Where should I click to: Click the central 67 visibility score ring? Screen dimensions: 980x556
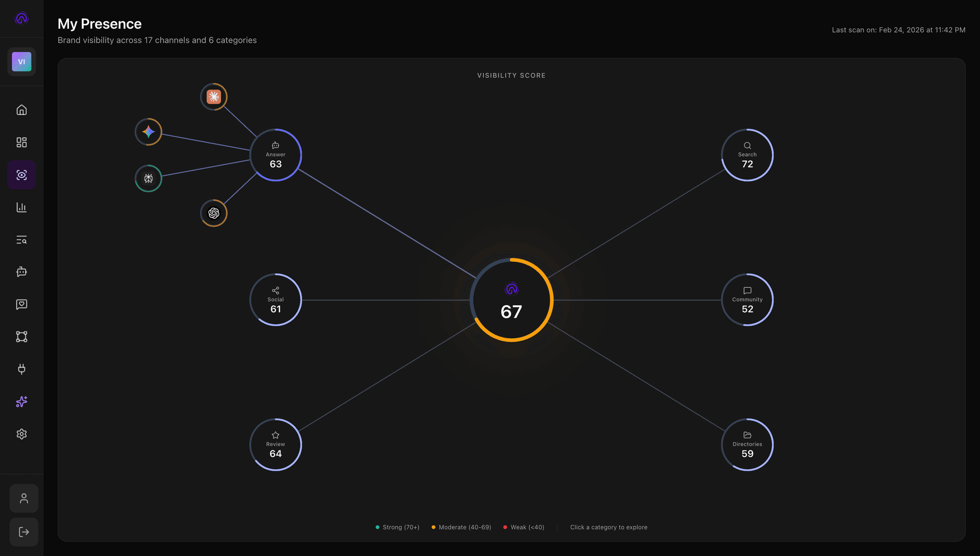pos(512,300)
